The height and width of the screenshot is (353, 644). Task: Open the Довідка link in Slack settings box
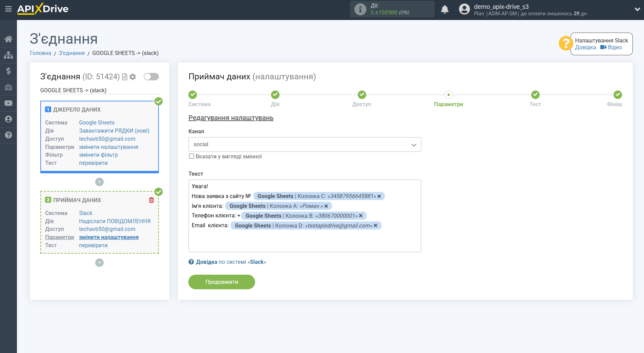pos(585,47)
